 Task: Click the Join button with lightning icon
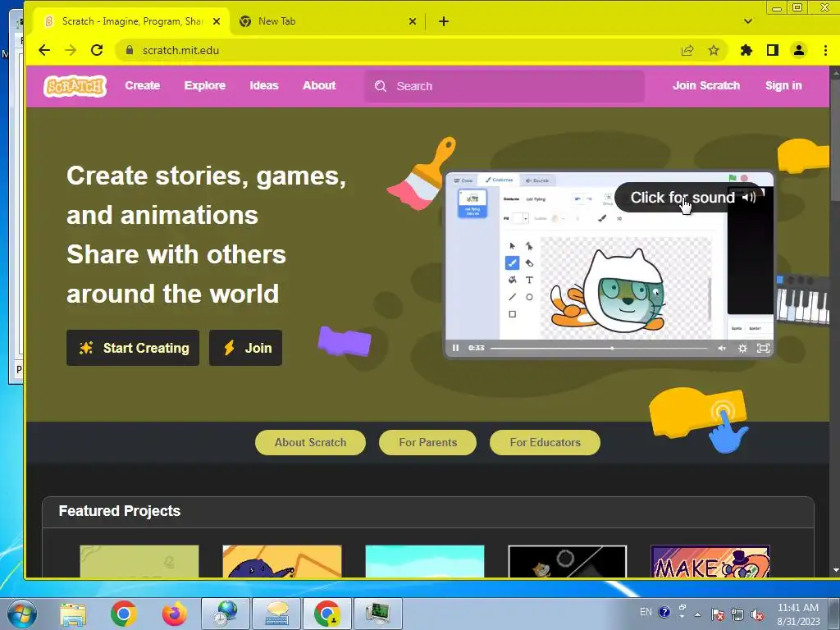click(x=245, y=348)
